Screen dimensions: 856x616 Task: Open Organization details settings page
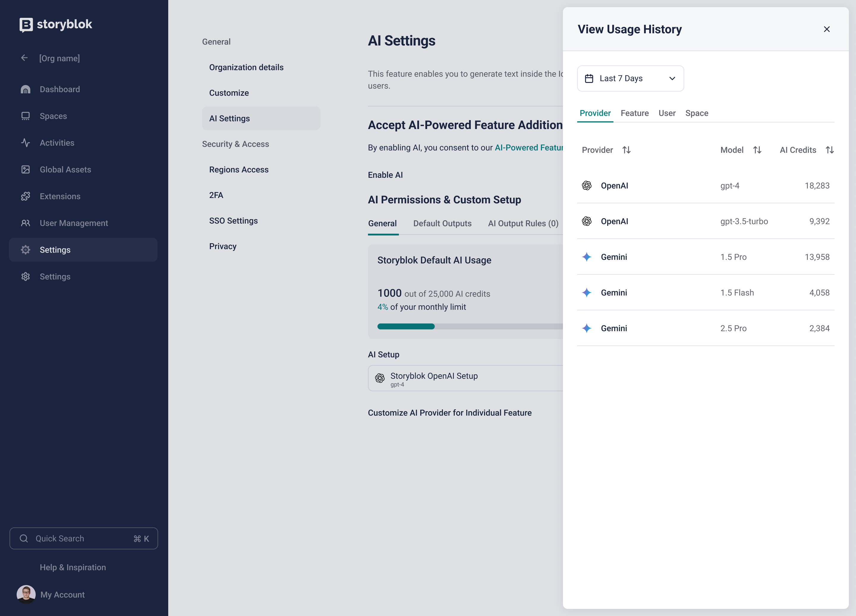246,67
